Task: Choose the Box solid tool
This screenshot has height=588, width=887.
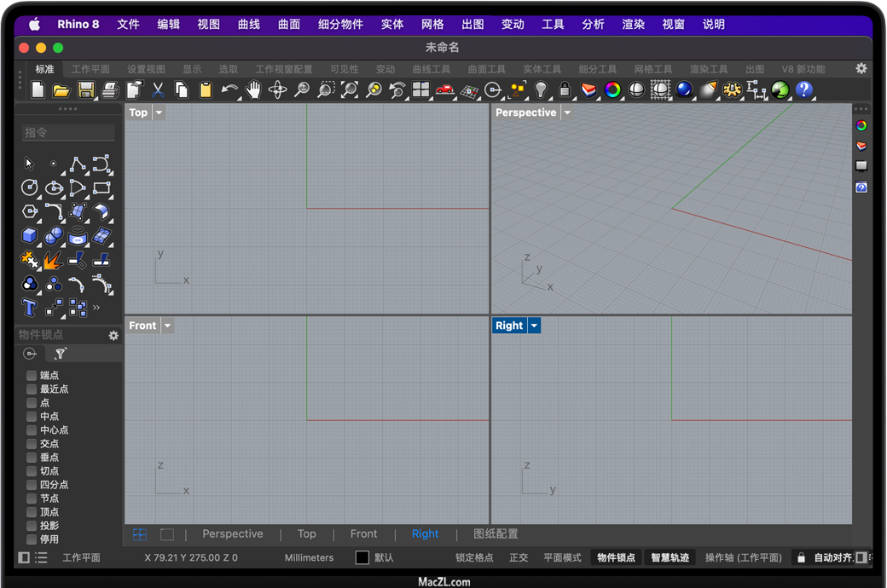Action: pyautogui.click(x=30, y=236)
